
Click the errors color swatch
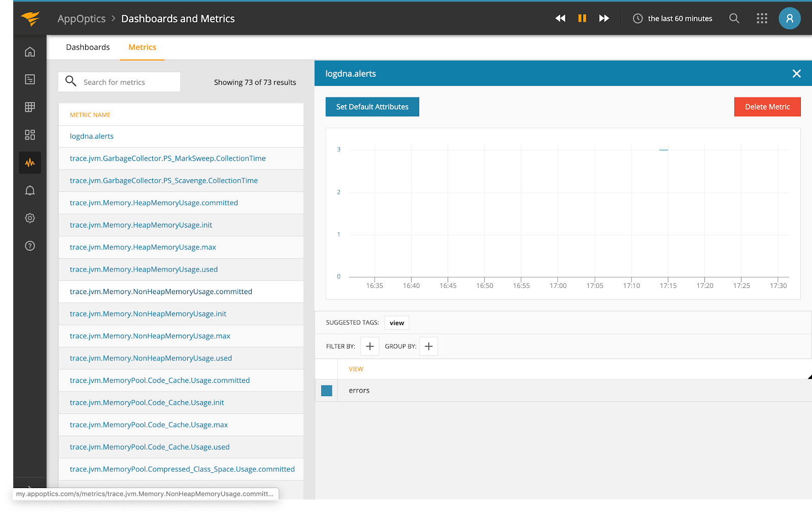point(327,391)
